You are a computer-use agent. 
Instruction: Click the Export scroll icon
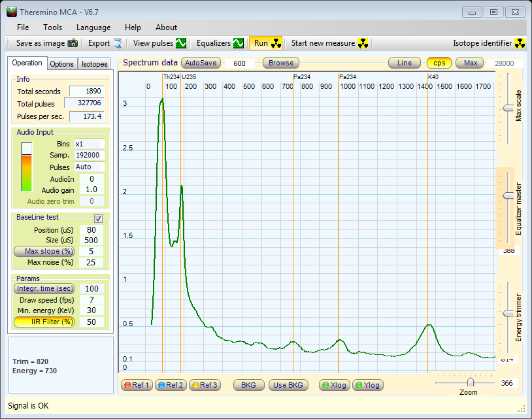tap(118, 44)
